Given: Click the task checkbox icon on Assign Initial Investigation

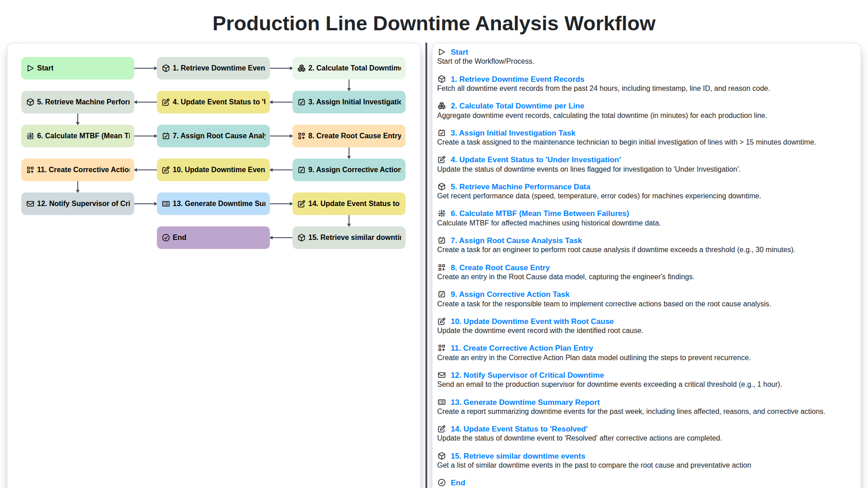Looking at the screenshot, I should (302, 102).
